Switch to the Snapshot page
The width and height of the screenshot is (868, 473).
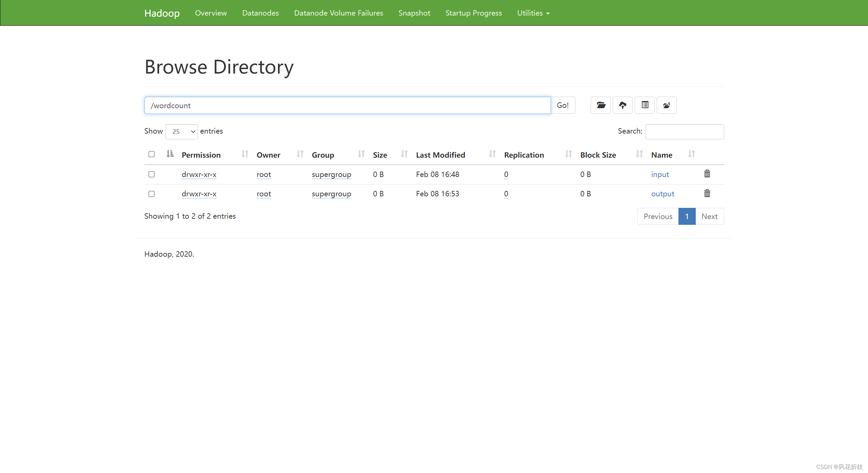[414, 13]
